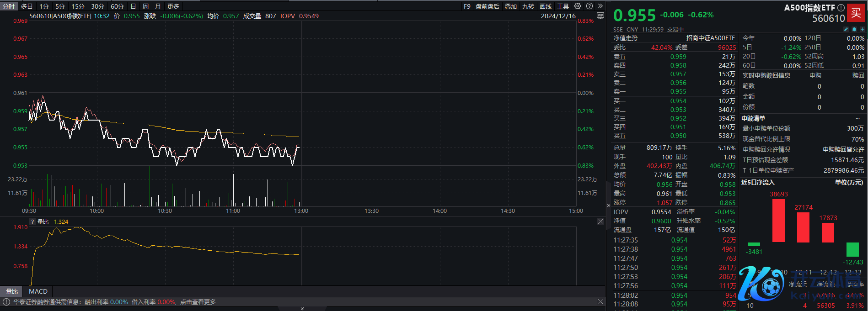Expand the toolbar double-chevron overflow

(600, 6)
